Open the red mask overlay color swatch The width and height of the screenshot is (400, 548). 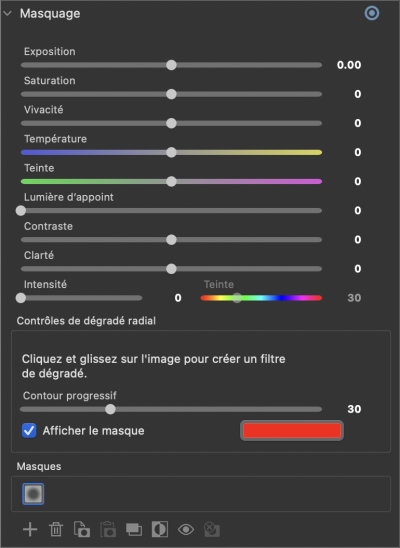pyautogui.click(x=292, y=431)
